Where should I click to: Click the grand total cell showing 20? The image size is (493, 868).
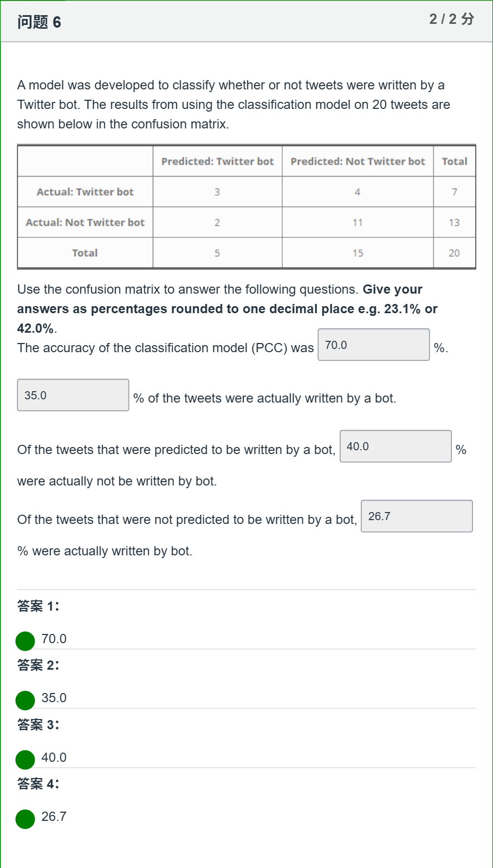(455, 253)
